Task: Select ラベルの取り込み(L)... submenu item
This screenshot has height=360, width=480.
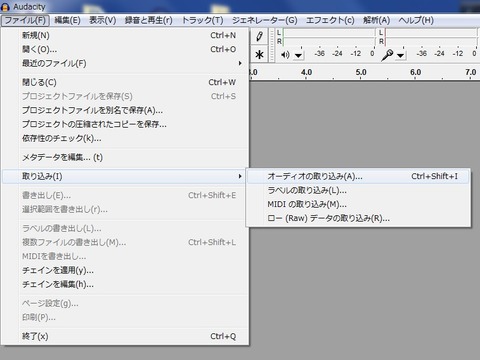Action: [x=358, y=190]
